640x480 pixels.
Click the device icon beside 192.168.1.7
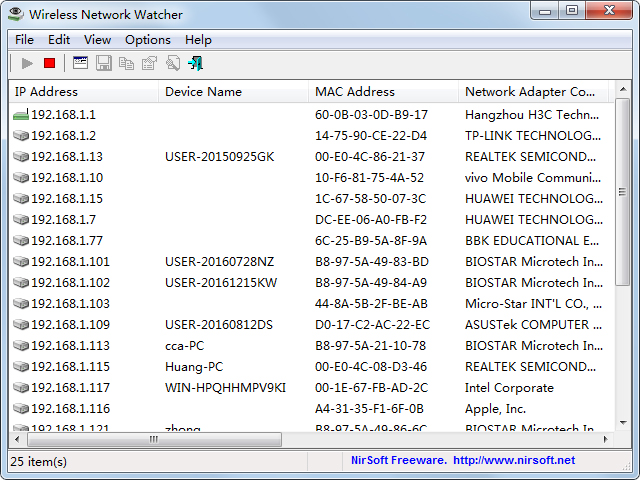21,220
